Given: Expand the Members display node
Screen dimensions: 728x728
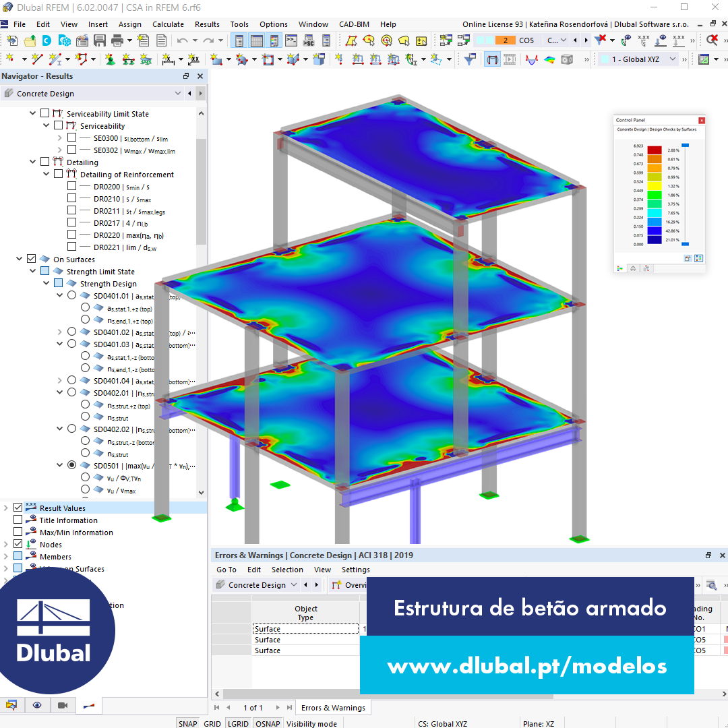Looking at the screenshot, I should pyautogui.click(x=5, y=555).
